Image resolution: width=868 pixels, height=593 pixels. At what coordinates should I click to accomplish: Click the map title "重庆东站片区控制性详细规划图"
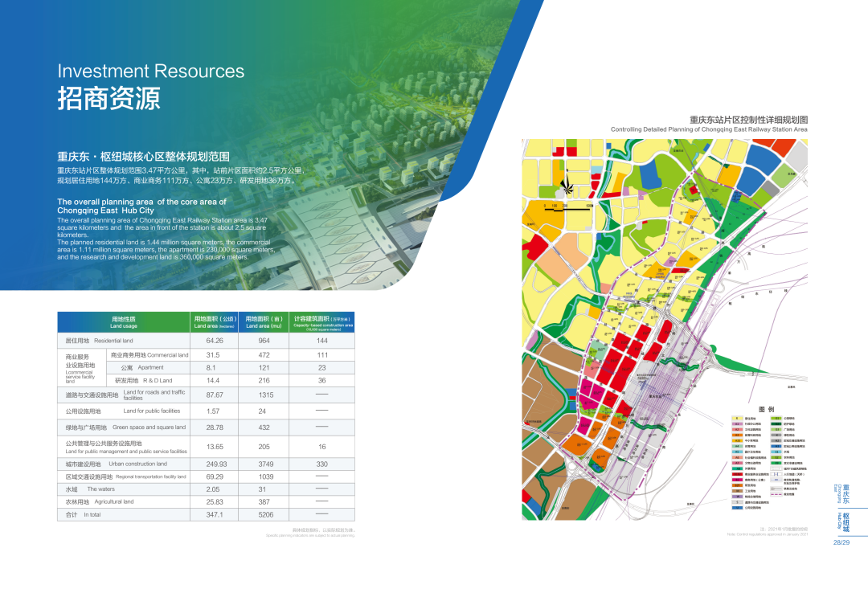coord(748,120)
